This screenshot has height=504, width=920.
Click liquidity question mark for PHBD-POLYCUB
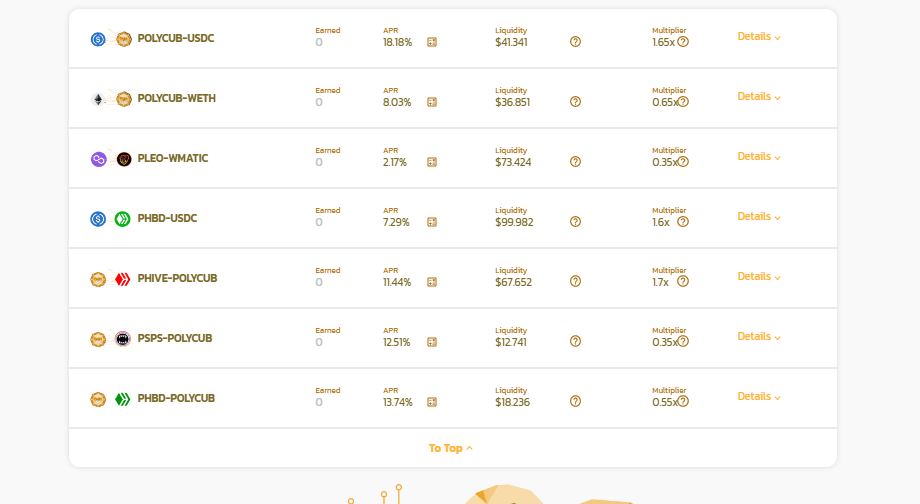coord(576,401)
